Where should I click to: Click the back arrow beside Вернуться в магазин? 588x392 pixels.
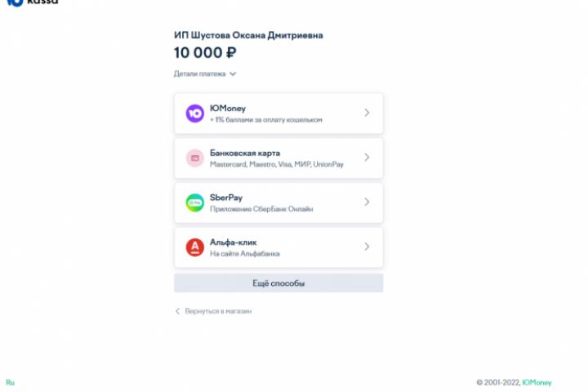click(178, 311)
